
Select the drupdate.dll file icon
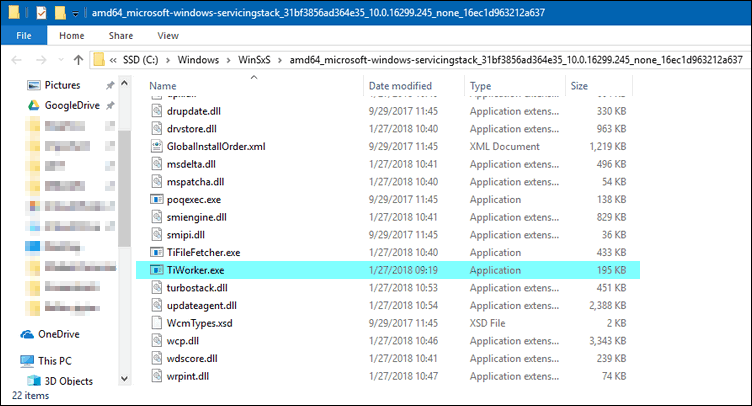(157, 111)
